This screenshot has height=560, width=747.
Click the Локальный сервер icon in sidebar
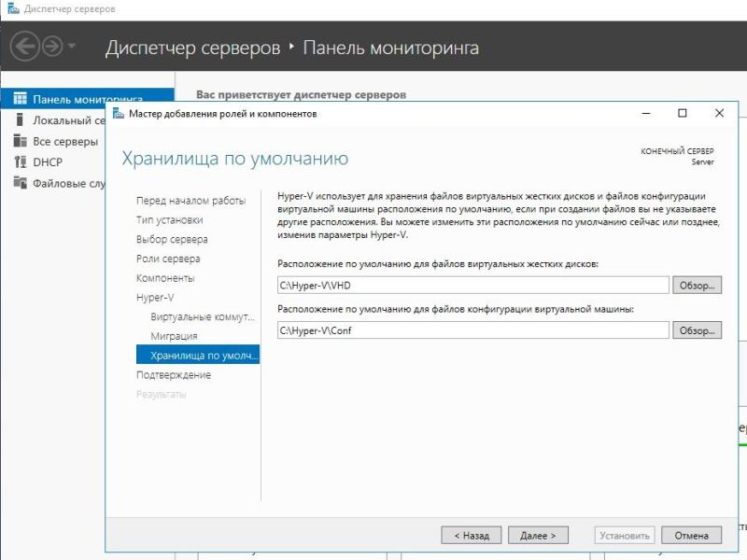pos(20,119)
